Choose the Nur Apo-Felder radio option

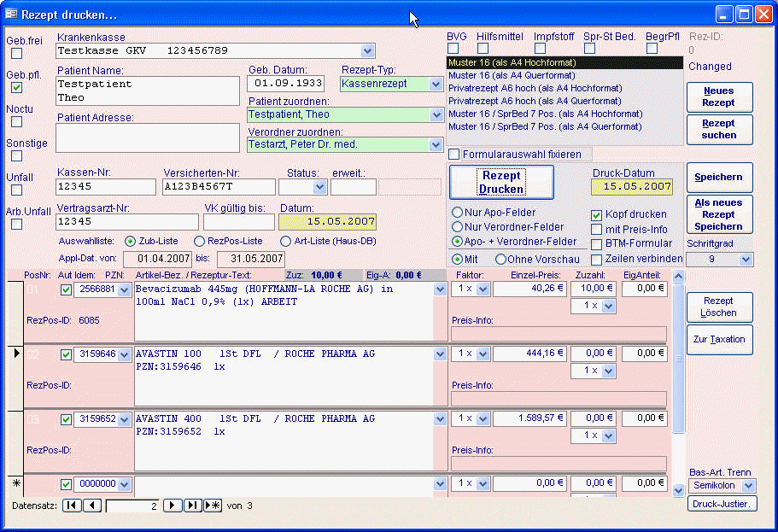click(457, 213)
